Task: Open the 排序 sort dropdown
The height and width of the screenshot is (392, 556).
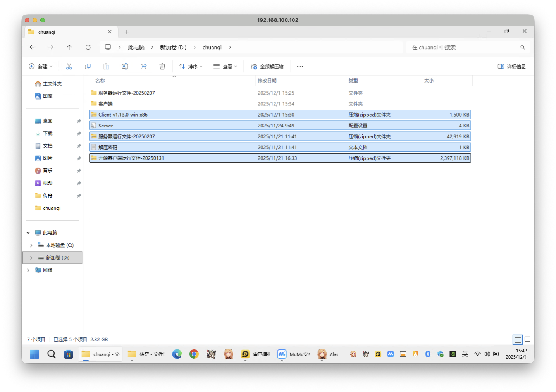Action: pyautogui.click(x=191, y=67)
